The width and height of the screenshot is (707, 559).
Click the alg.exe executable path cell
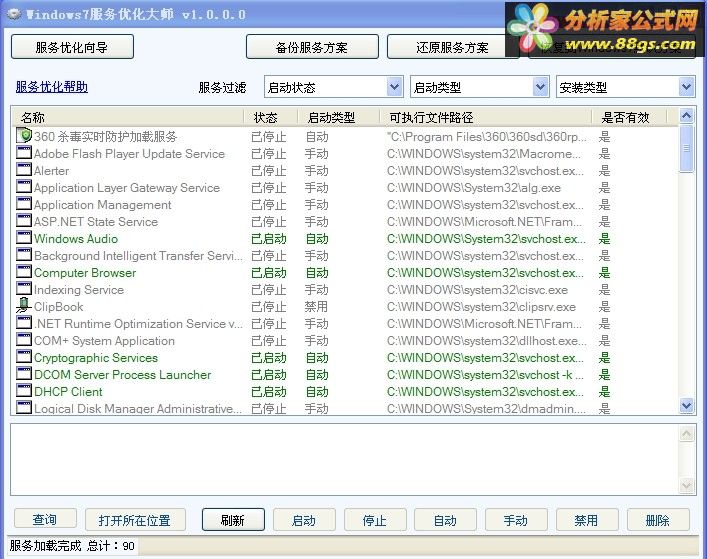click(x=474, y=188)
